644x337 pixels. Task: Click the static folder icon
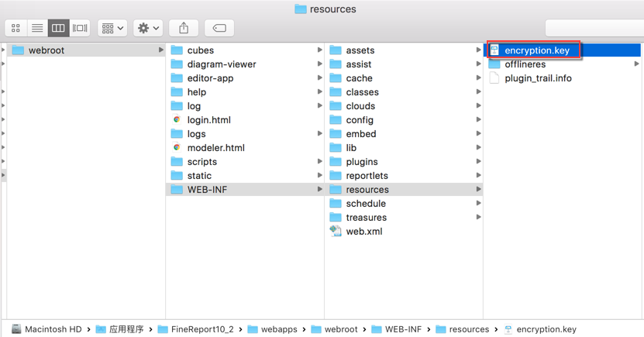pyautogui.click(x=177, y=176)
